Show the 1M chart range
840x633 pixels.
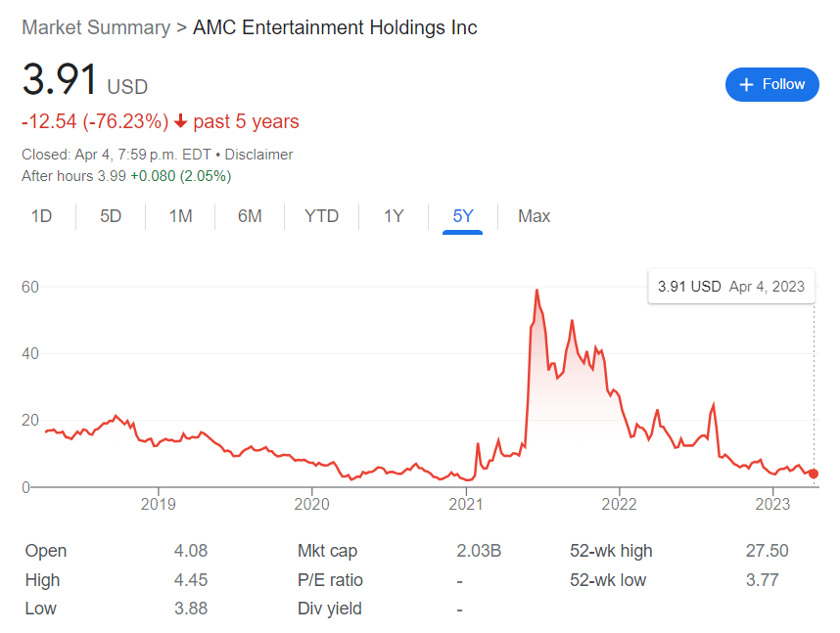tap(180, 216)
